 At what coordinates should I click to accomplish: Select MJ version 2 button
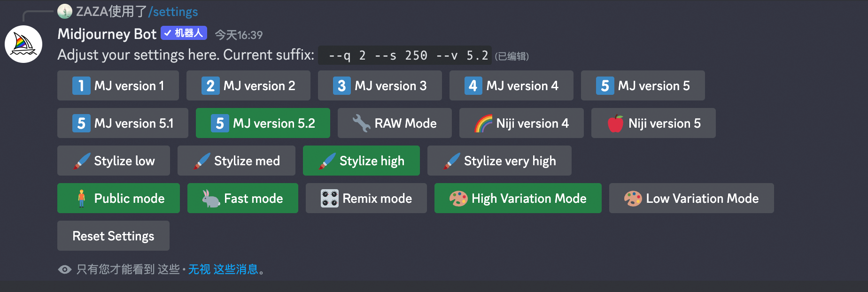coord(248,85)
